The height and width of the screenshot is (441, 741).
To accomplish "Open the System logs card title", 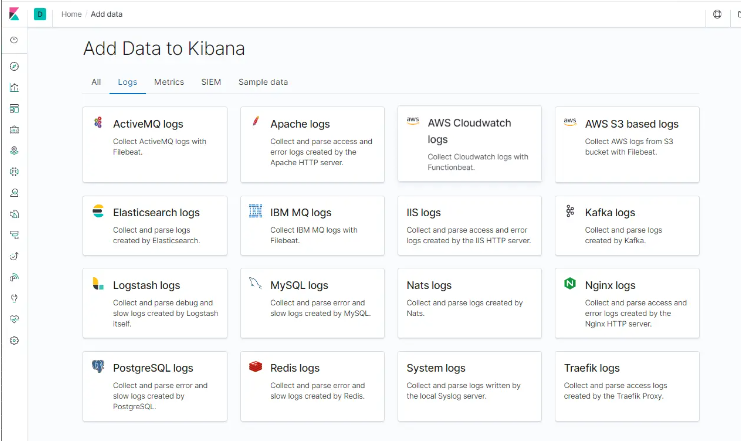I will (436, 368).
